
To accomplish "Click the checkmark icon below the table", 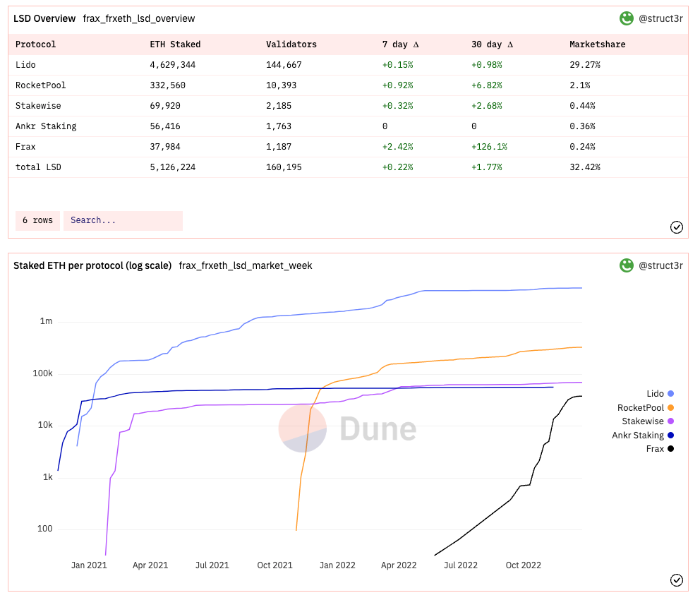I will [x=676, y=227].
